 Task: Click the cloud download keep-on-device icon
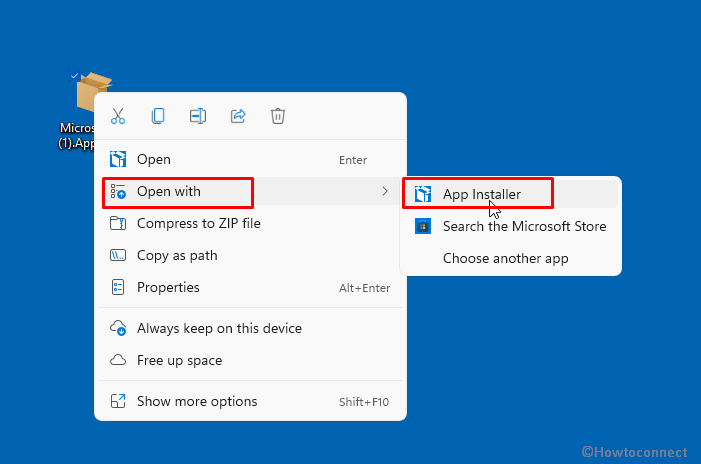tap(118, 328)
